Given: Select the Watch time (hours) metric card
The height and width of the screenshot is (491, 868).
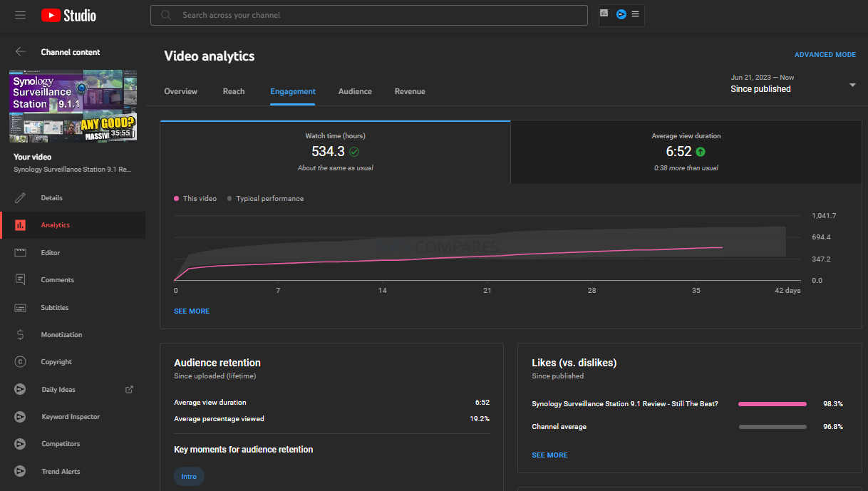Looking at the screenshot, I should (335, 153).
